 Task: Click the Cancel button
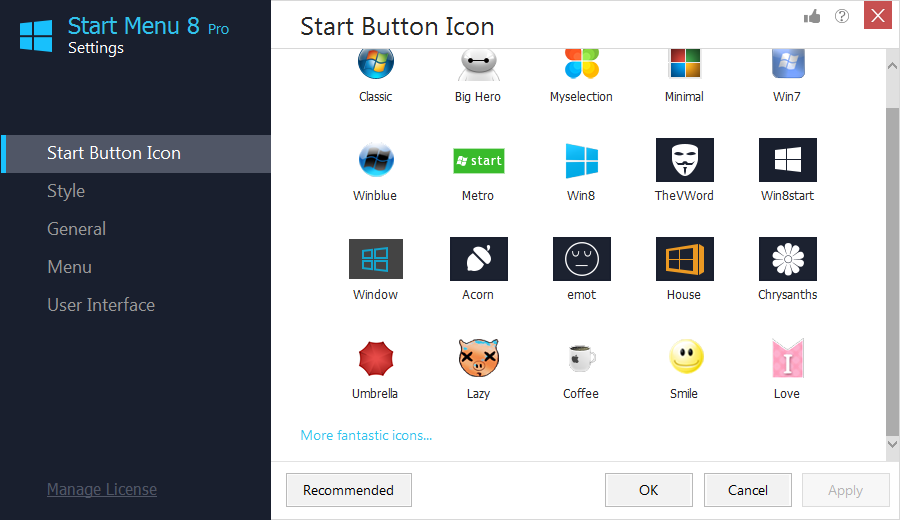pyautogui.click(x=748, y=490)
